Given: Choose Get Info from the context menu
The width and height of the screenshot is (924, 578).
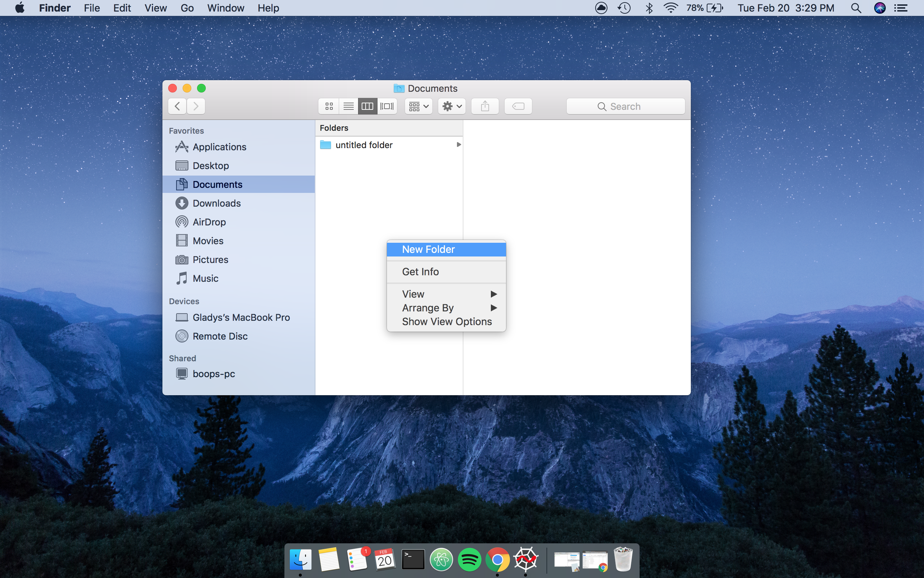Looking at the screenshot, I should (x=446, y=271).
